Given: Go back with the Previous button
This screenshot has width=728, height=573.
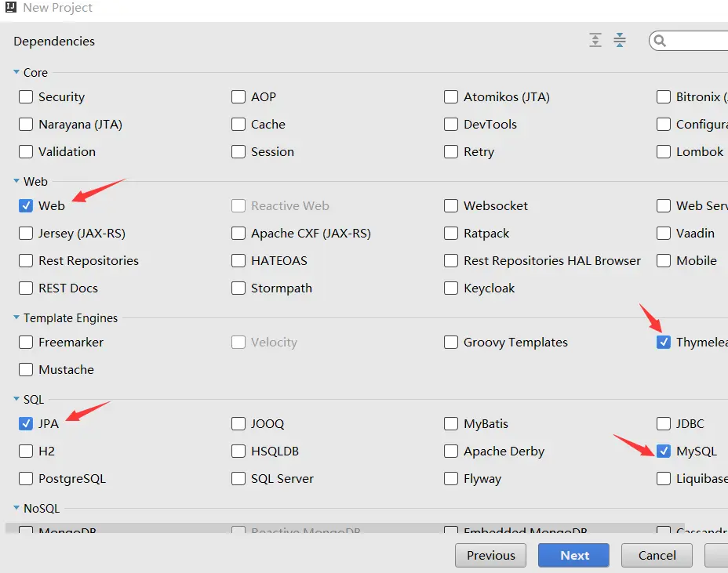Looking at the screenshot, I should (x=491, y=556).
